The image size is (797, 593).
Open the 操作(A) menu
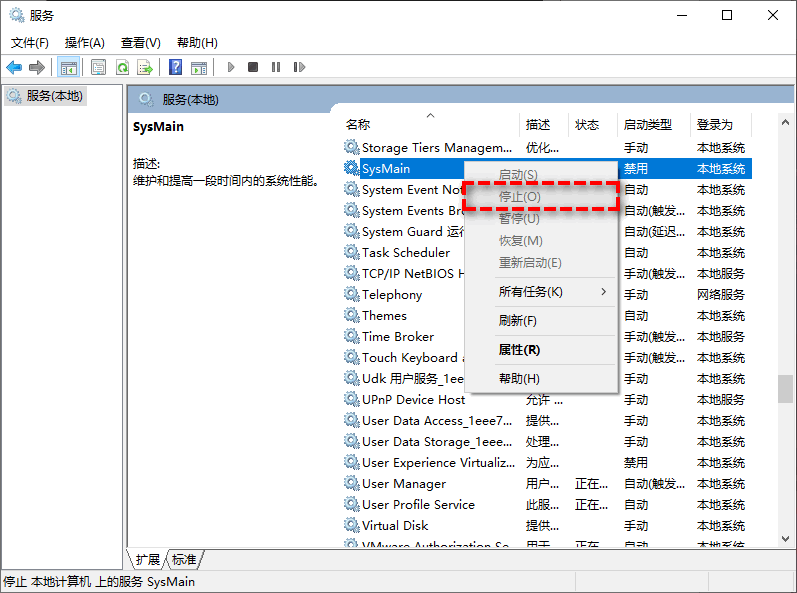(84, 43)
